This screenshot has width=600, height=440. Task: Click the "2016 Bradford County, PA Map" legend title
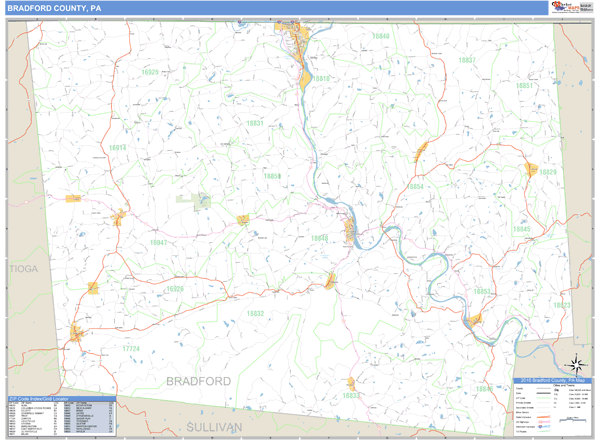click(x=552, y=381)
